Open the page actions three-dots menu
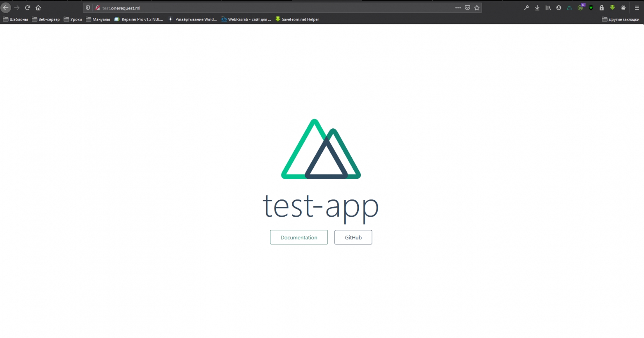644x338 pixels. tap(458, 8)
